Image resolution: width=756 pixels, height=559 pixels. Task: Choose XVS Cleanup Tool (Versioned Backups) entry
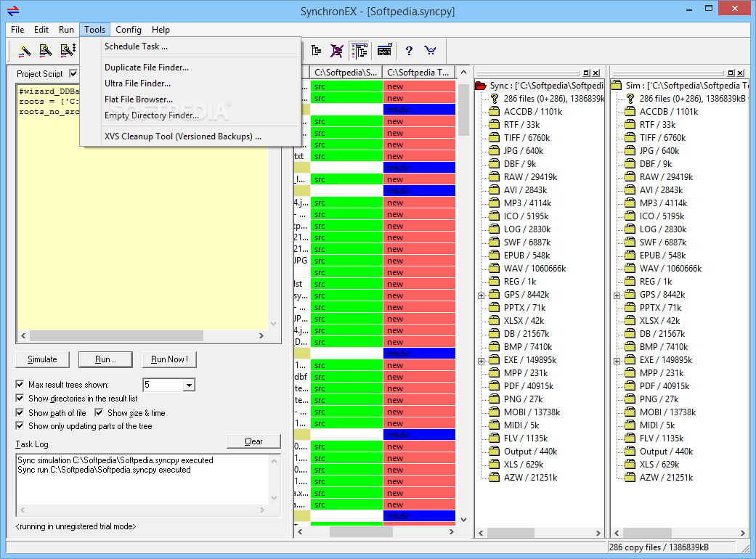(190, 136)
